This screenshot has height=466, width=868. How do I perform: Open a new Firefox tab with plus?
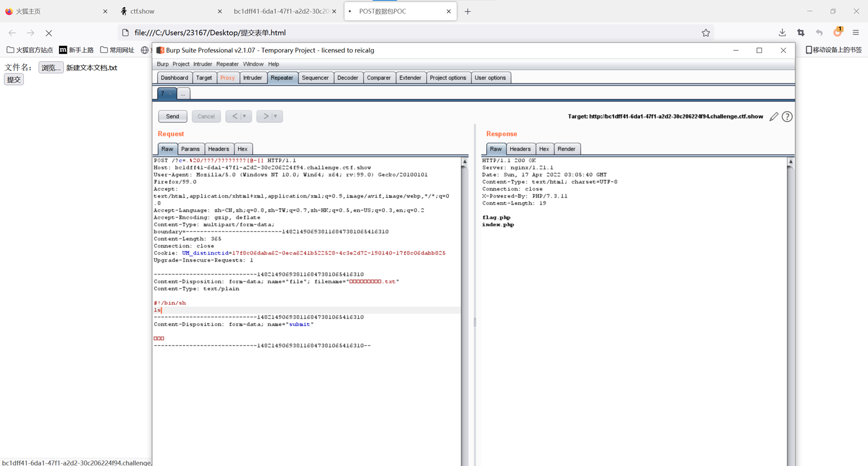467,11
